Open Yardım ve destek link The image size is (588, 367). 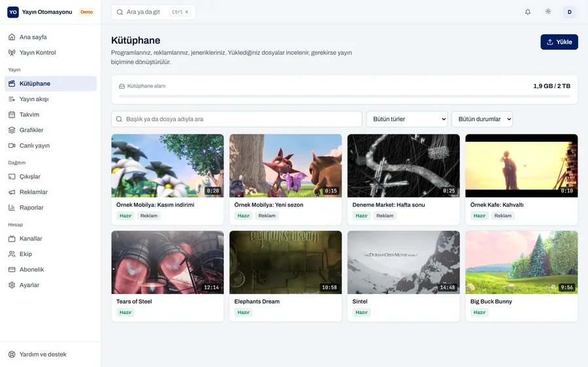[x=50, y=354]
